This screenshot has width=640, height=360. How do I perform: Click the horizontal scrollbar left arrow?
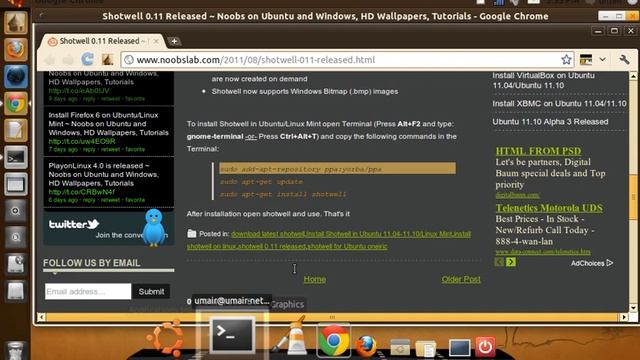(41, 317)
